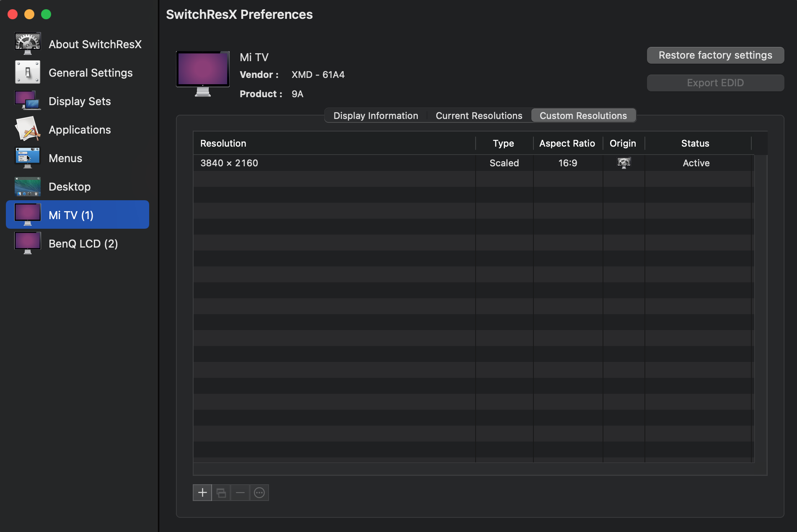Switch to Current Resolutions tab
Screen dimensions: 797x532
tap(479, 116)
